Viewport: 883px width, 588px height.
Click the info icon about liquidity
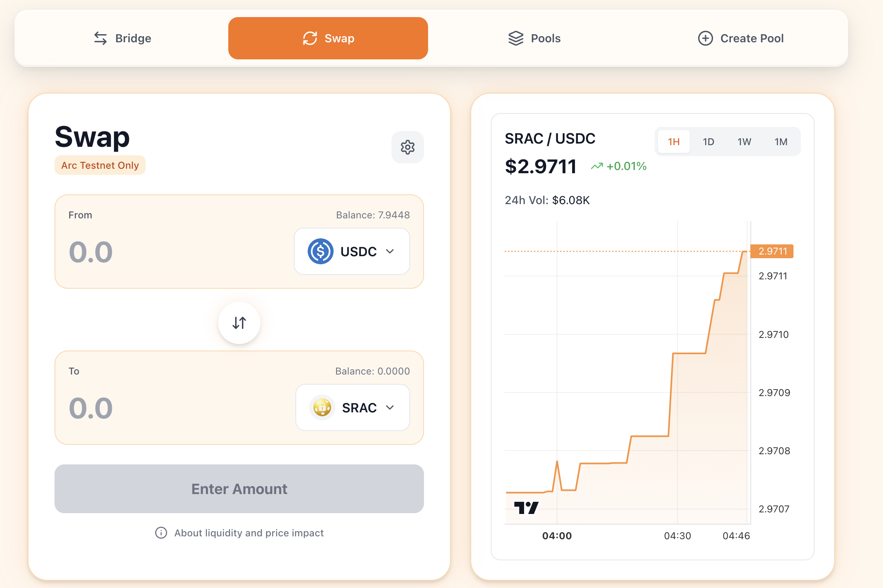[x=161, y=533]
